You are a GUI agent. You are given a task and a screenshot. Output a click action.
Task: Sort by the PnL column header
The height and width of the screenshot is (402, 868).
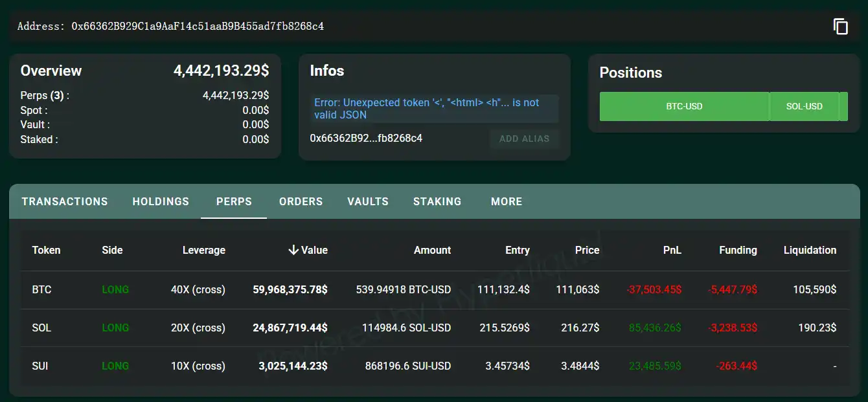click(x=672, y=250)
